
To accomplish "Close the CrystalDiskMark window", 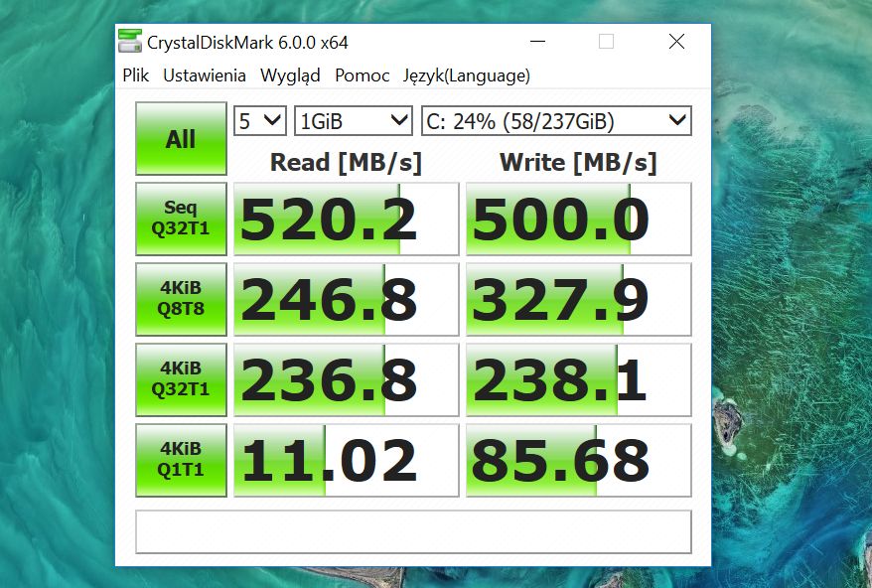I will point(676,42).
